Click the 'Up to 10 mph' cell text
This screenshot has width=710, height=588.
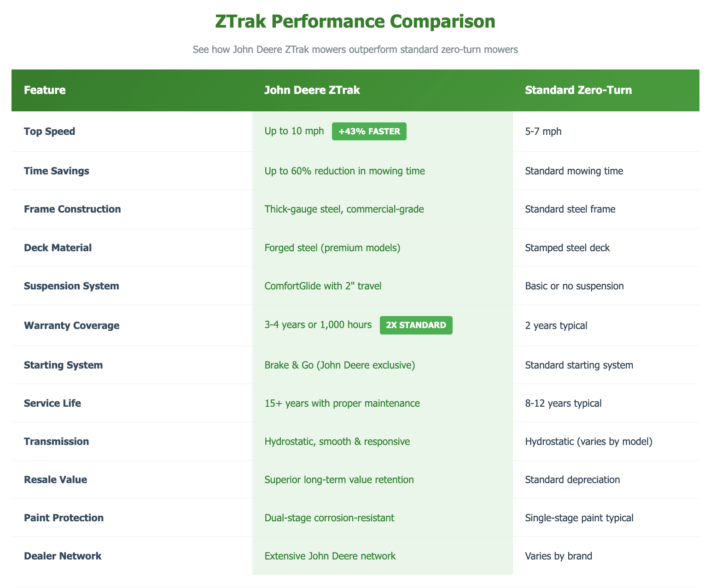294,132
